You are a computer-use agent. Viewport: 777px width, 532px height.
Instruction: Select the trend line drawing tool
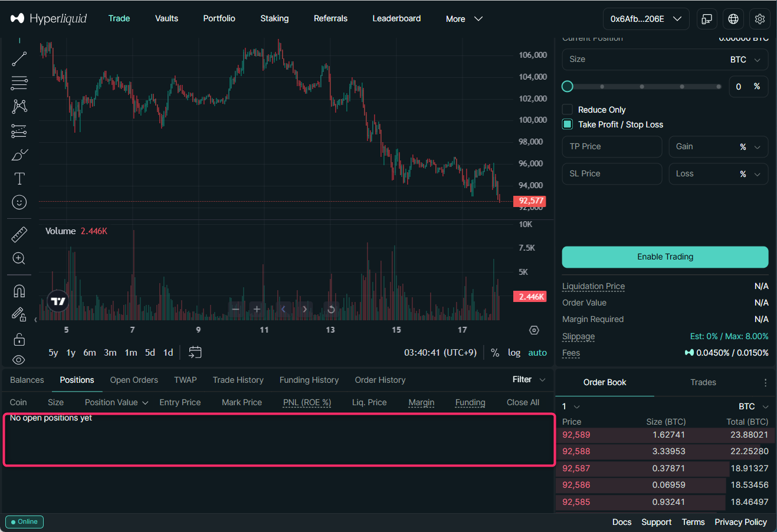(19, 58)
